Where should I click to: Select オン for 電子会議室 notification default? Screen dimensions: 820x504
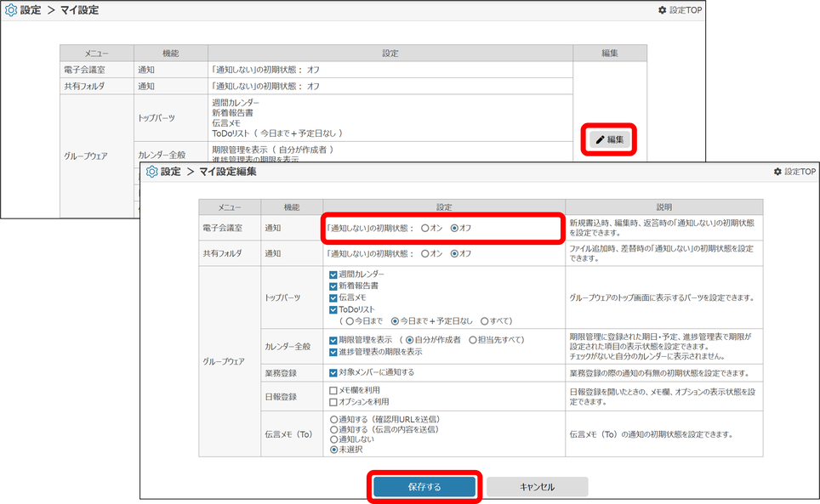pos(425,229)
